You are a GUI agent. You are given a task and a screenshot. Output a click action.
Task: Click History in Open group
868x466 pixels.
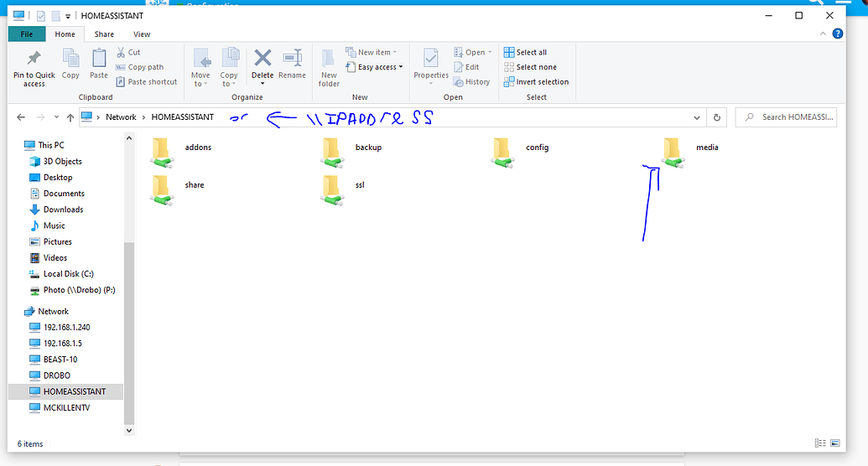coord(471,82)
